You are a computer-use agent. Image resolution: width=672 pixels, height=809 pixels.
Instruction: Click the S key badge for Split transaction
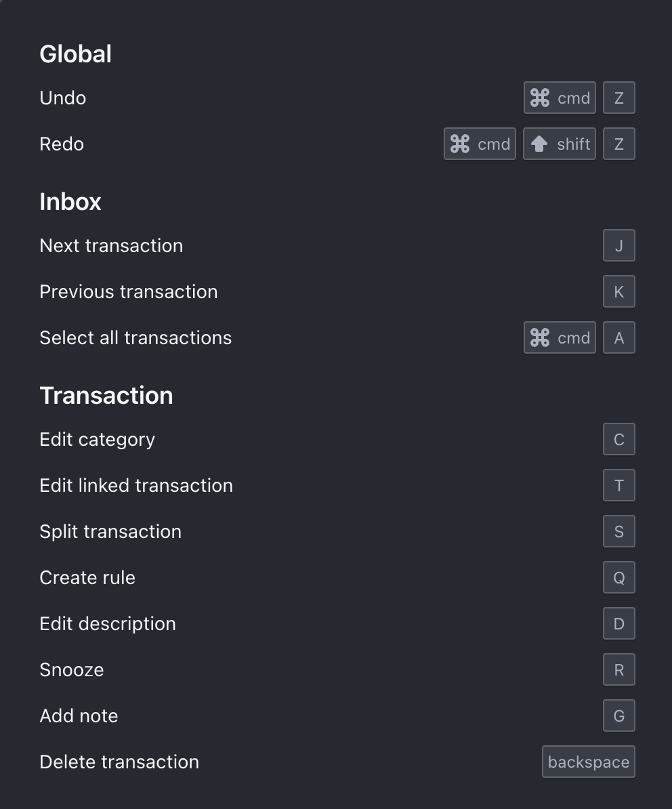coord(618,531)
